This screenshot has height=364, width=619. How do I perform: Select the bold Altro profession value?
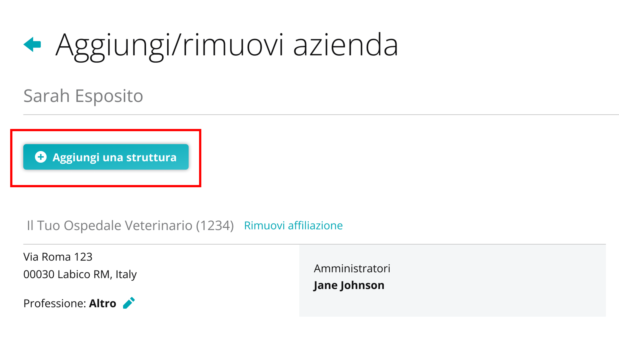[x=102, y=303]
